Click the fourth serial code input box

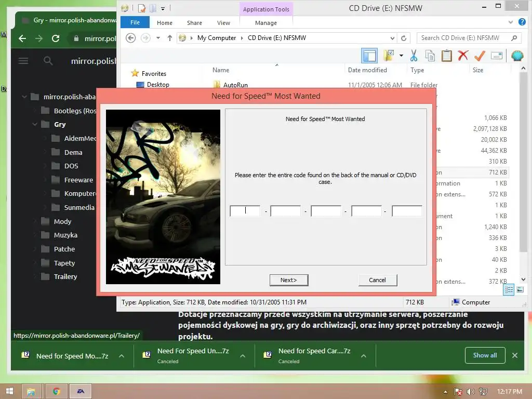366,211
